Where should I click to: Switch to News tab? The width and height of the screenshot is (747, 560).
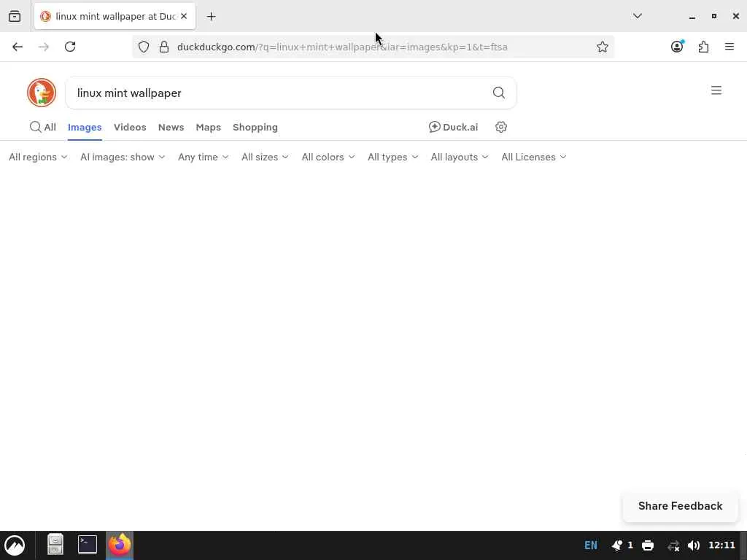coord(171,127)
